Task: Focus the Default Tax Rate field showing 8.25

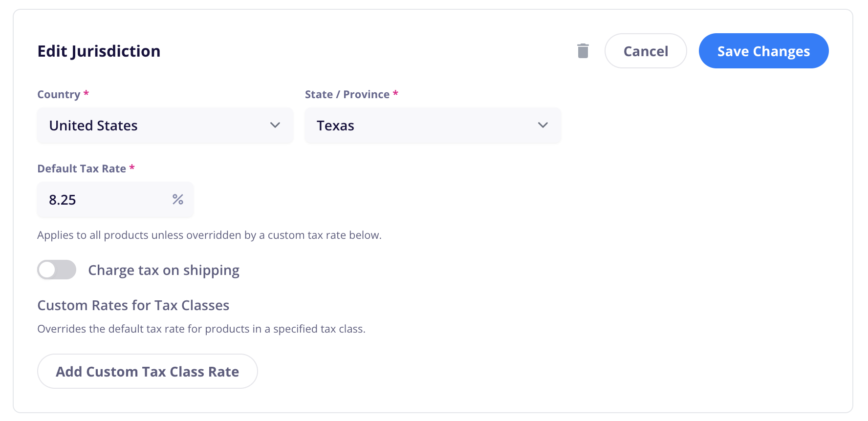Action: (x=115, y=200)
